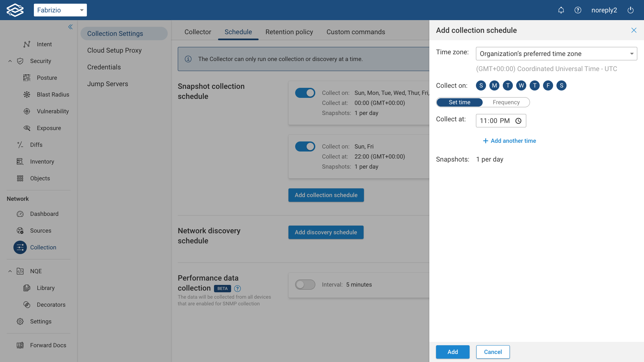Click the Performance data collection help icon

(x=237, y=289)
